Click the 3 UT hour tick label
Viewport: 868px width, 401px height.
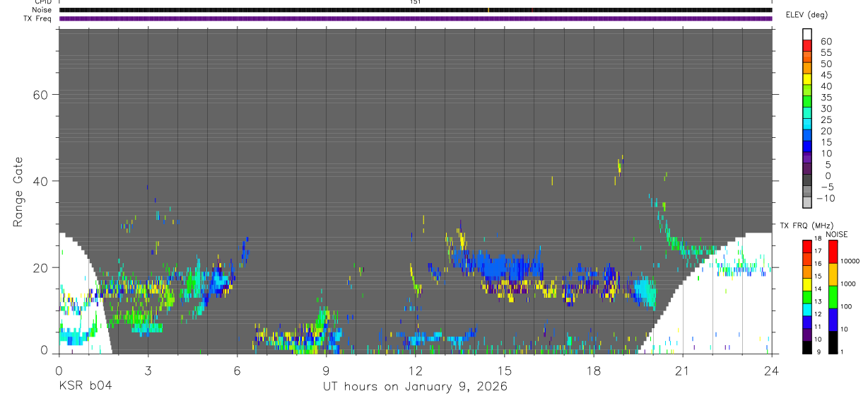click(x=148, y=371)
